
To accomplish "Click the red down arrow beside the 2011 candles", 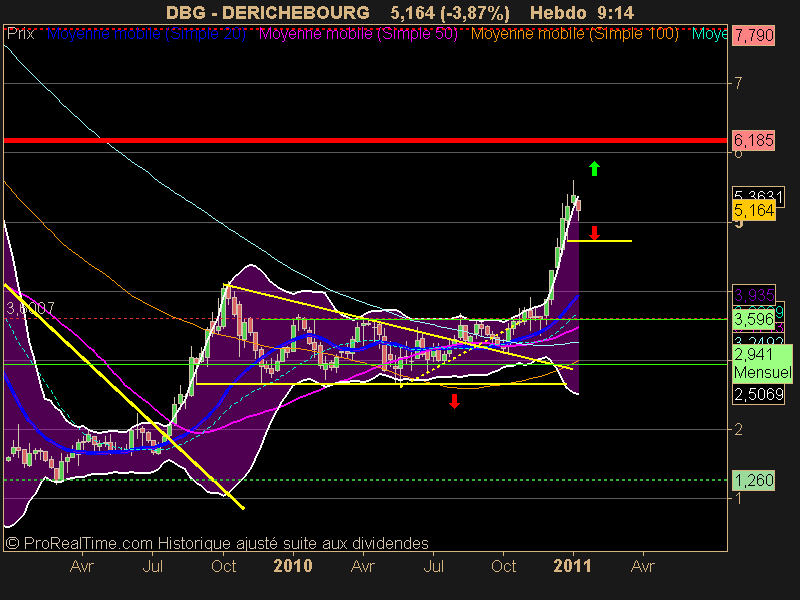I will click(x=594, y=233).
